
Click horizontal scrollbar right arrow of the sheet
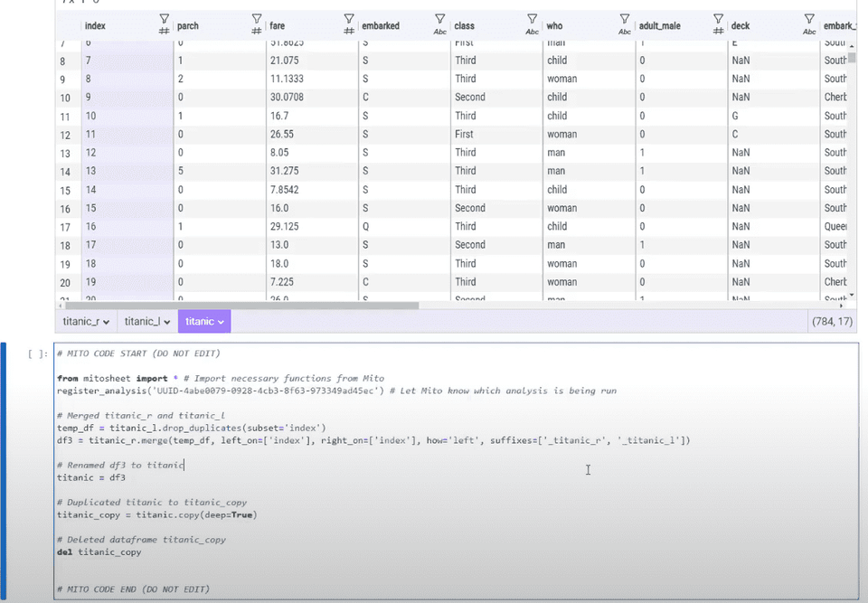point(842,306)
